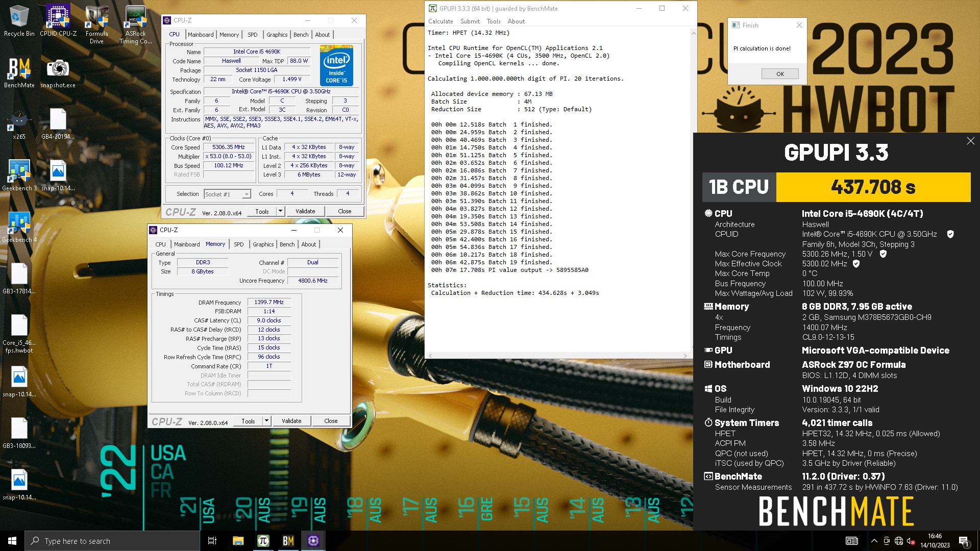Open notification center in system tray
The height and width of the screenshot is (551, 980).
[964, 541]
